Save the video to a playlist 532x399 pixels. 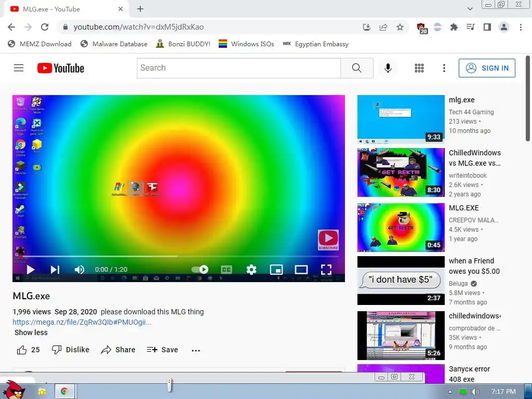[162, 350]
